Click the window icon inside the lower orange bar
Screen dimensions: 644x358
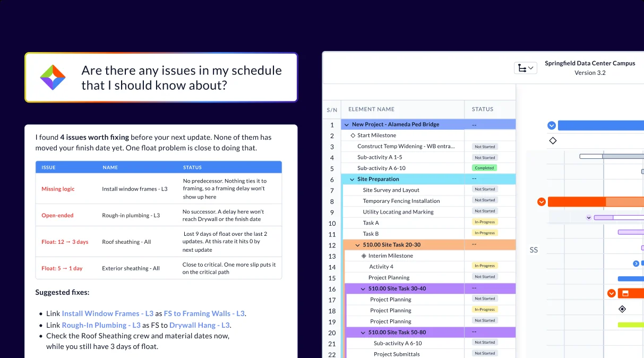[x=625, y=293]
